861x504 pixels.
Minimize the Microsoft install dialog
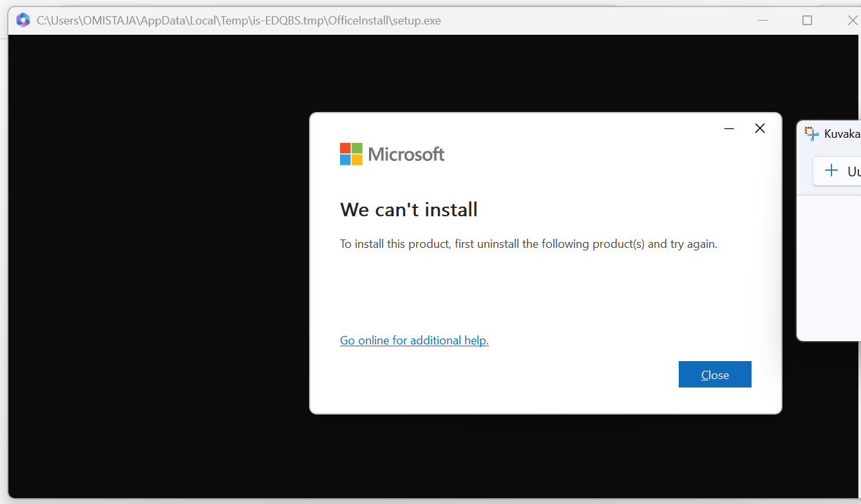click(729, 129)
